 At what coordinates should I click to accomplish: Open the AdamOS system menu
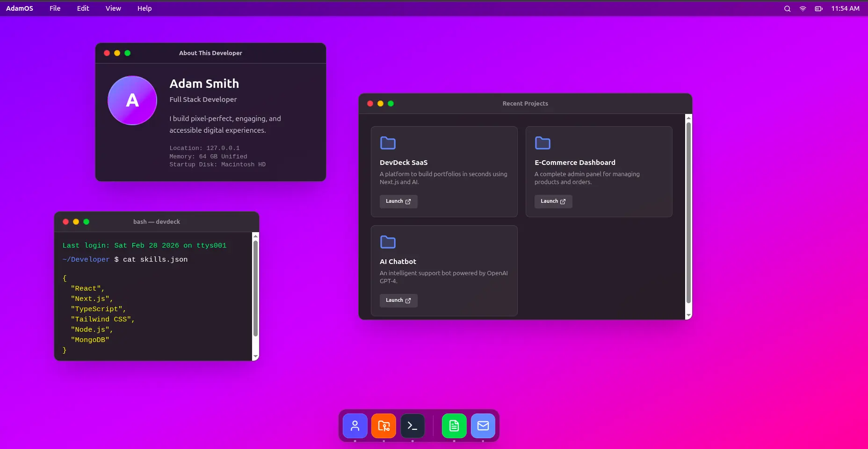point(20,8)
